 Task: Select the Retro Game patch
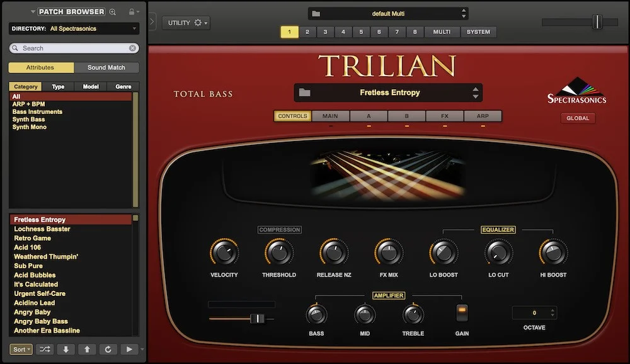pyautogui.click(x=71, y=238)
